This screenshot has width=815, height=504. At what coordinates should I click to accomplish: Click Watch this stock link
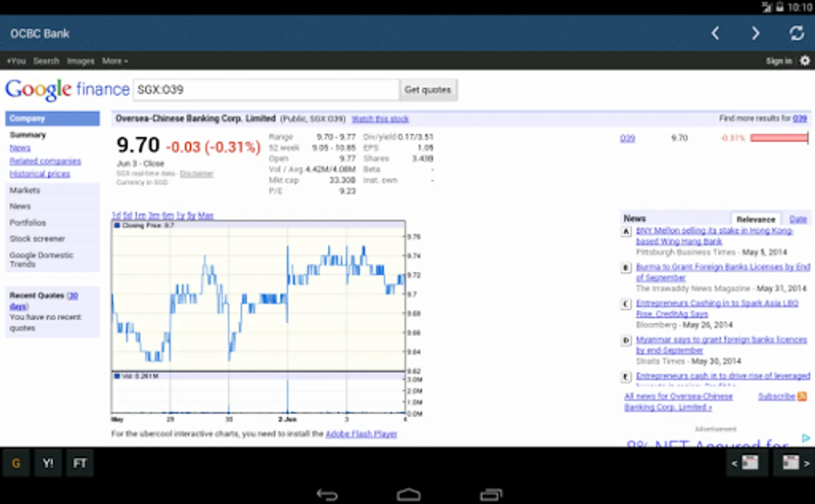[380, 119]
